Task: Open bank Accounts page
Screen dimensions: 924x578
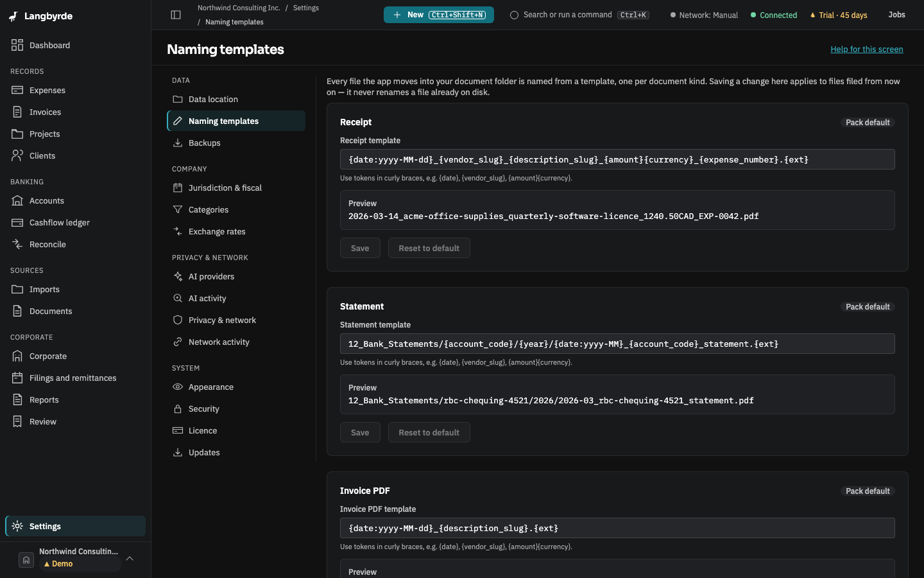Action: pos(75,200)
